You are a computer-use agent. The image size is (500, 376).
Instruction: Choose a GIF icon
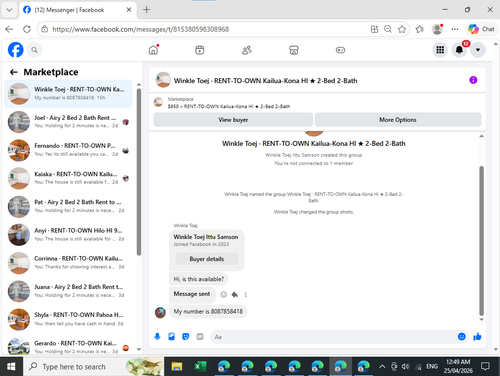pos(200,337)
